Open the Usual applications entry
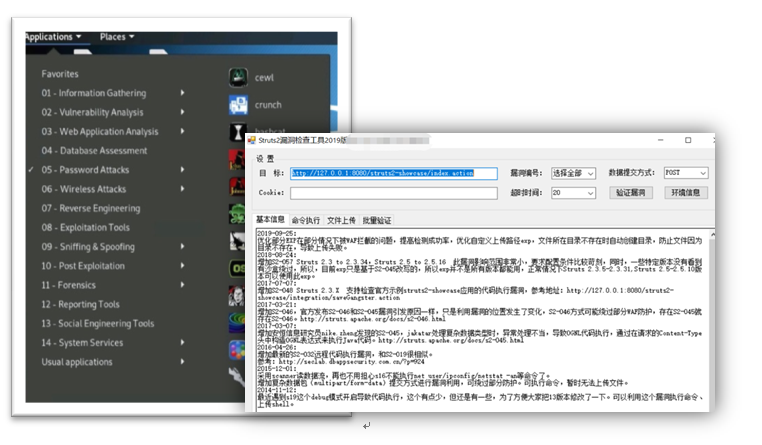 tap(77, 362)
